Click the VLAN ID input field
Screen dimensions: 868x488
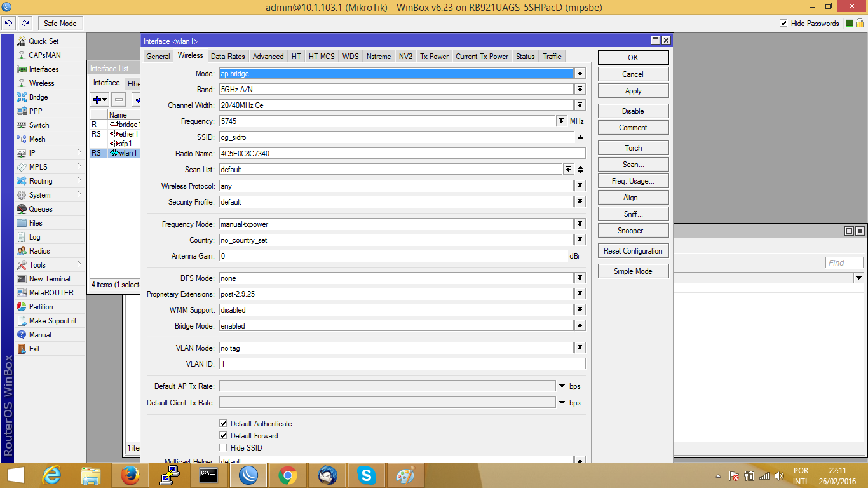(x=402, y=364)
